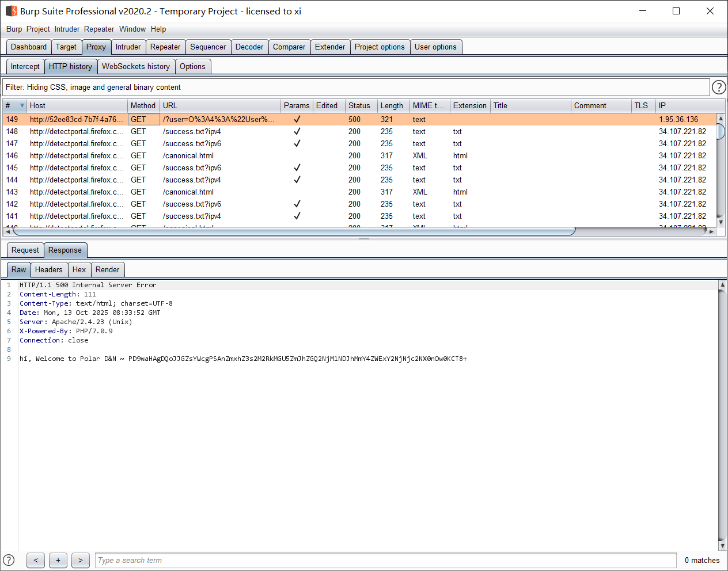Click response pane scroll up arrow
Viewport: 728px width, 571px height.
click(722, 284)
